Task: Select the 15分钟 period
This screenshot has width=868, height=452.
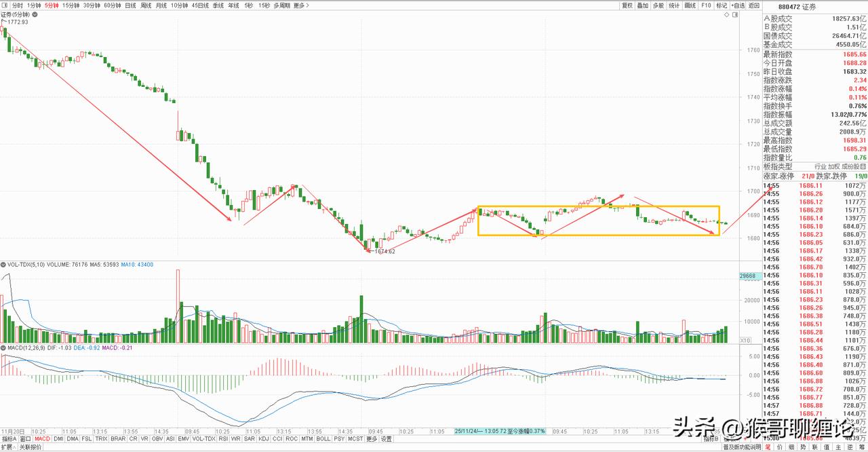Action: pos(71,5)
